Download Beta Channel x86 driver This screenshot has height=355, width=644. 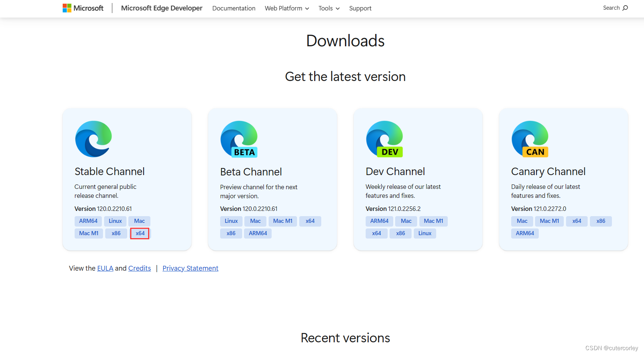pyautogui.click(x=231, y=233)
